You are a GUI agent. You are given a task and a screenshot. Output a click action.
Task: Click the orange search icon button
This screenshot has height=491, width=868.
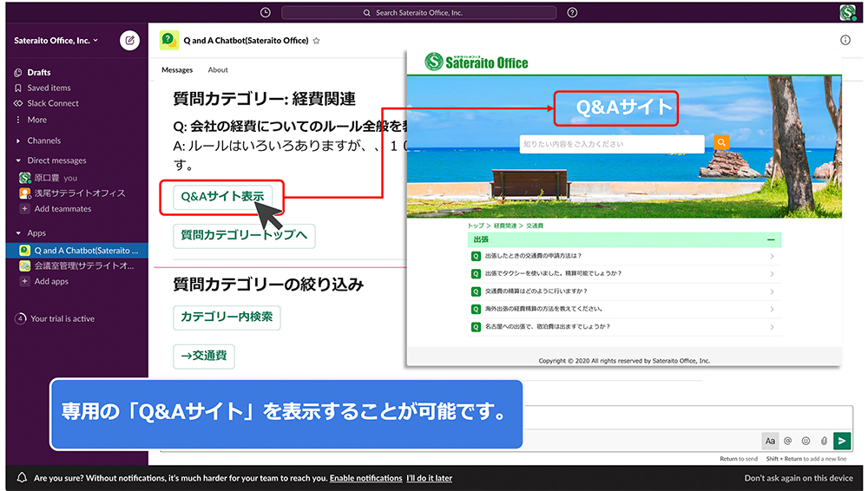click(720, 143)
